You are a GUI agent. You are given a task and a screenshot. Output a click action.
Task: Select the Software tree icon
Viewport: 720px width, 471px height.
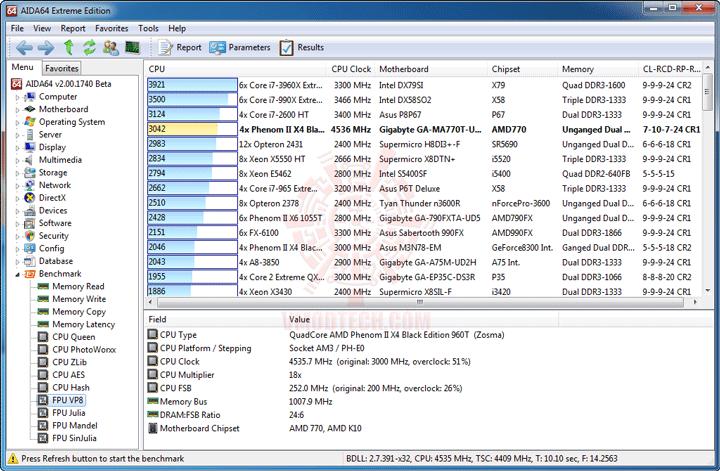click(x=30, y=223)
